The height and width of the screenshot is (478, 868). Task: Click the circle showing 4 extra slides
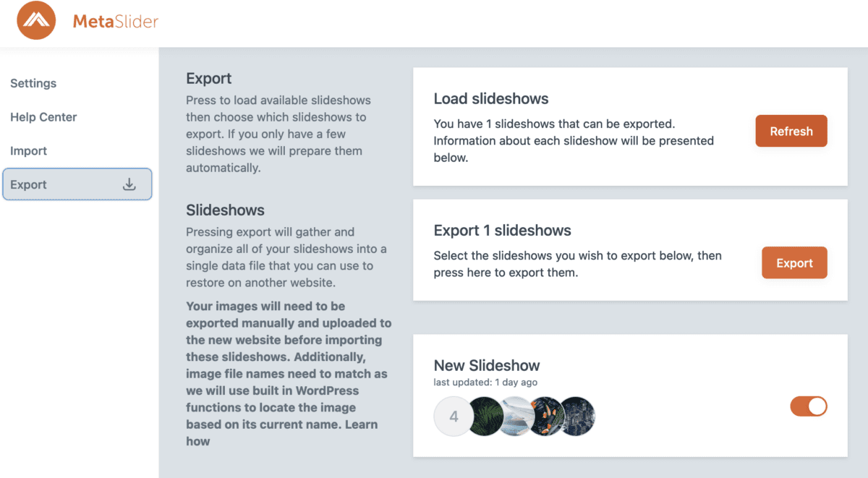pos(454,417)
